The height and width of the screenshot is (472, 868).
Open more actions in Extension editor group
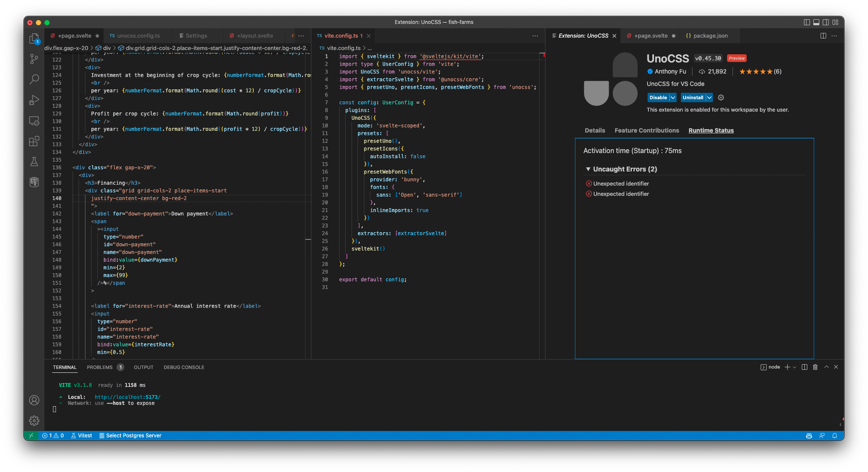(834, 36)
